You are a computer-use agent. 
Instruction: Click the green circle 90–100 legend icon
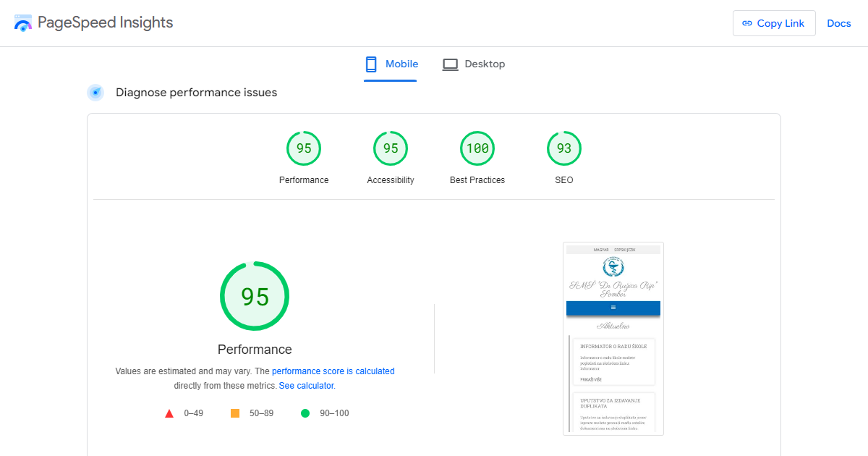(x=305, y=413)
